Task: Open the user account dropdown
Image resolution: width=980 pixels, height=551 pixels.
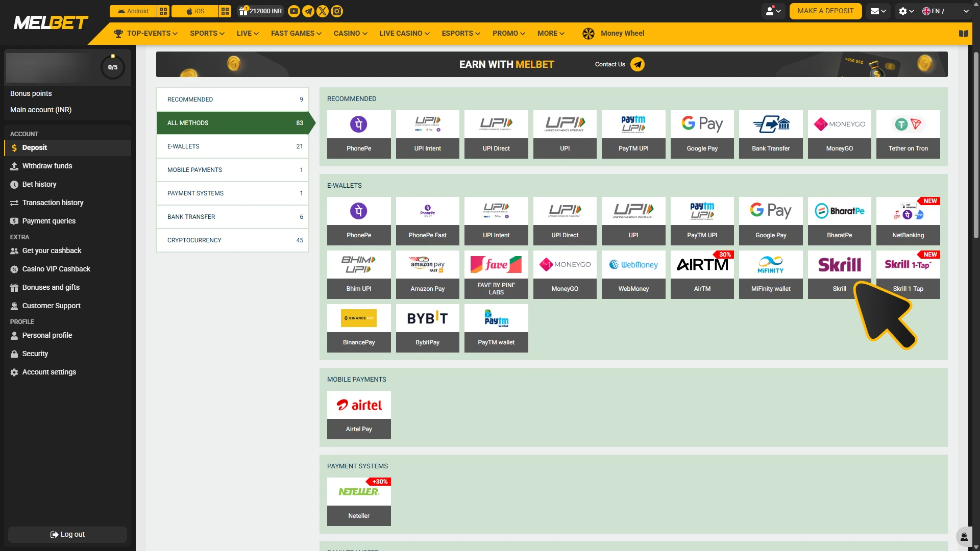Action: 773,11
